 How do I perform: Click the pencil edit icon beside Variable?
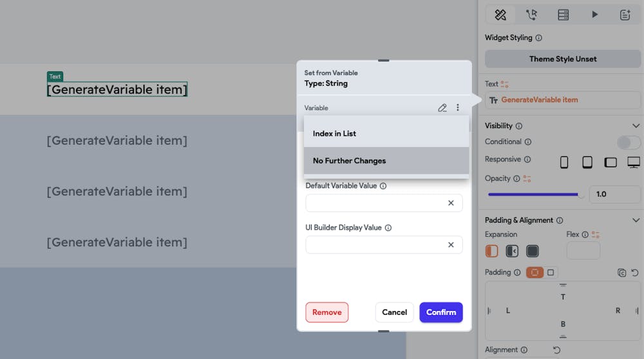point(442,108)
